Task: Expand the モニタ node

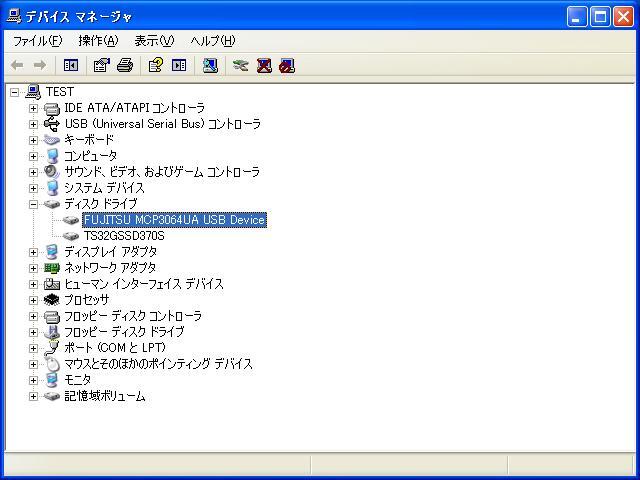Action: (x=33, y=380)
